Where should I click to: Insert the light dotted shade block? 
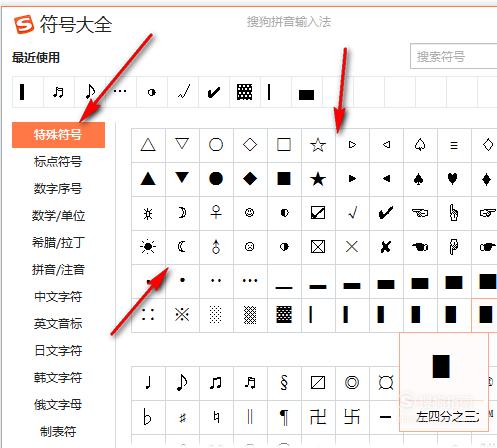(216, 315)
